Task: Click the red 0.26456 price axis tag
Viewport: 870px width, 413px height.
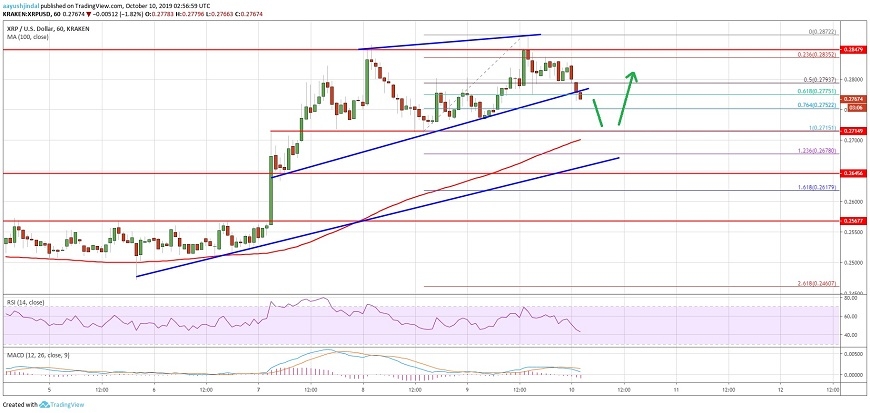Action: 853,173
